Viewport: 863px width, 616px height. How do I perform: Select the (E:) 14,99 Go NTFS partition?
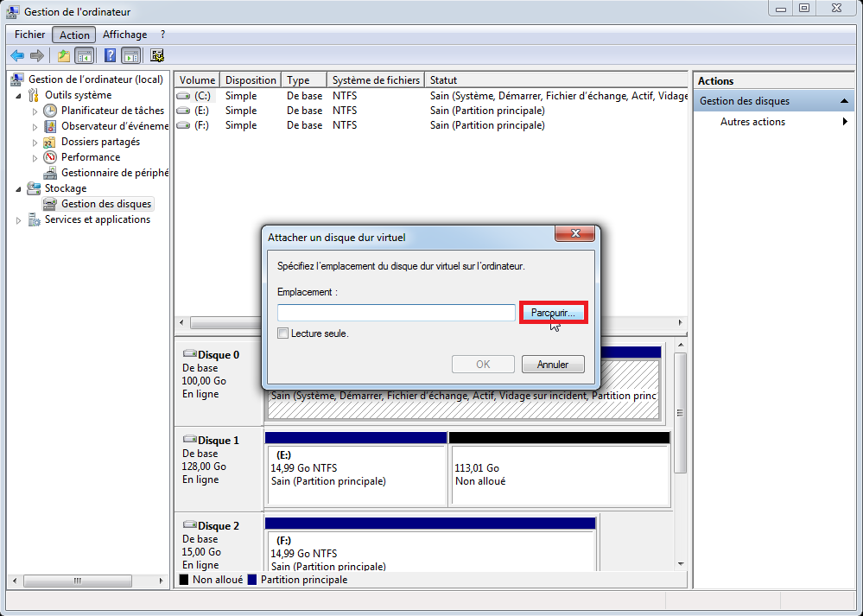click(x=356, y=475)
